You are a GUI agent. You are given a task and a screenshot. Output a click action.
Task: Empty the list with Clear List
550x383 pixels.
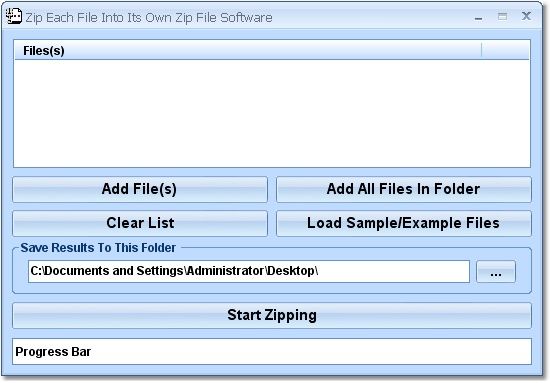(140, 223)
